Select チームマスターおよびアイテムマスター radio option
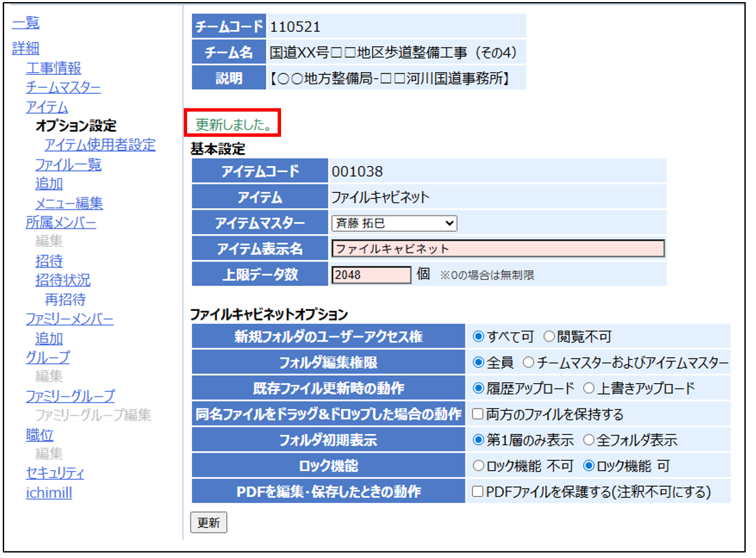Image resolution: width=756 pixels, height=558 pixels. click(x=528, y=363)
